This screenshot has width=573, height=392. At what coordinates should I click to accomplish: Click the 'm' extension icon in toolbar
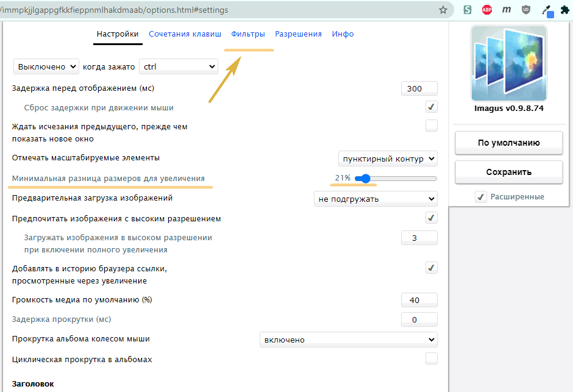[507, 10]
